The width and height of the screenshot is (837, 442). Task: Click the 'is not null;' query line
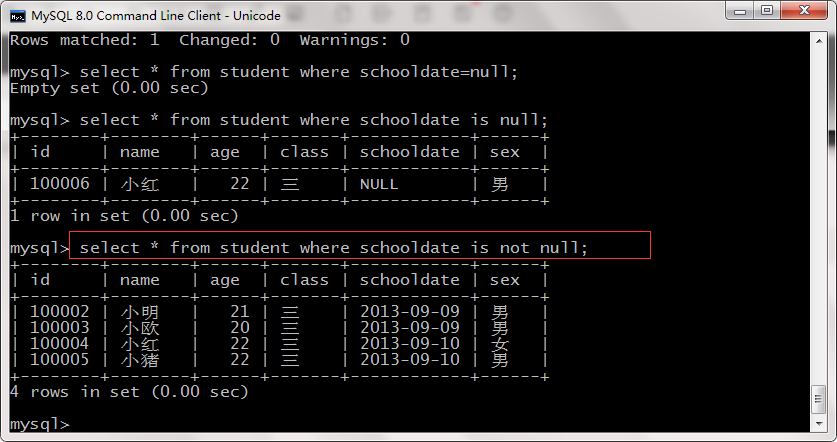pyautogui.click(x=334, y=248)
